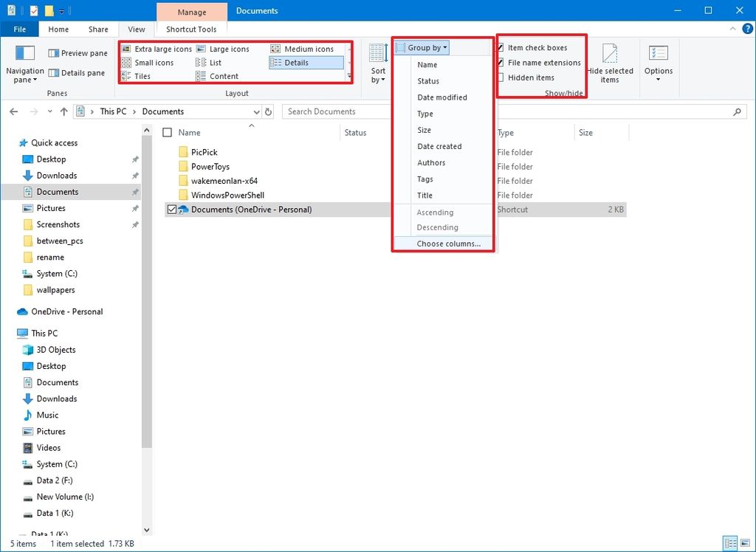The width and height of the screenshot is (756, 552).
Task: Disable File name extensions
Action: tap(501, 63)
